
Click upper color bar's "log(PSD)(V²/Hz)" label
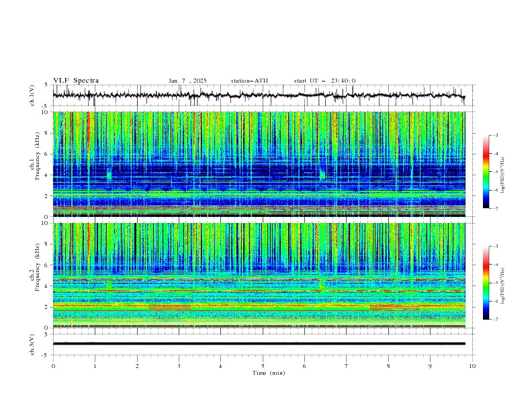click(502, 175)
